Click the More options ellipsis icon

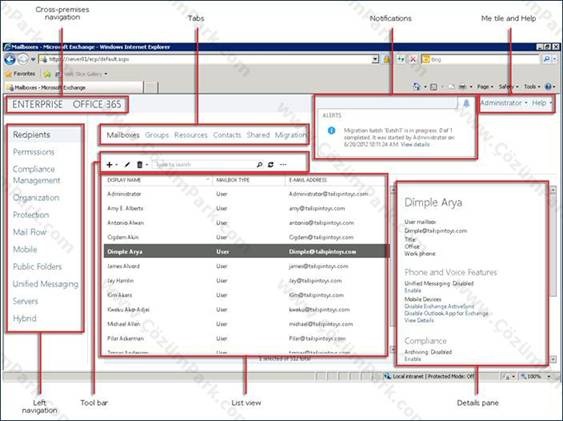coord(283,164)
